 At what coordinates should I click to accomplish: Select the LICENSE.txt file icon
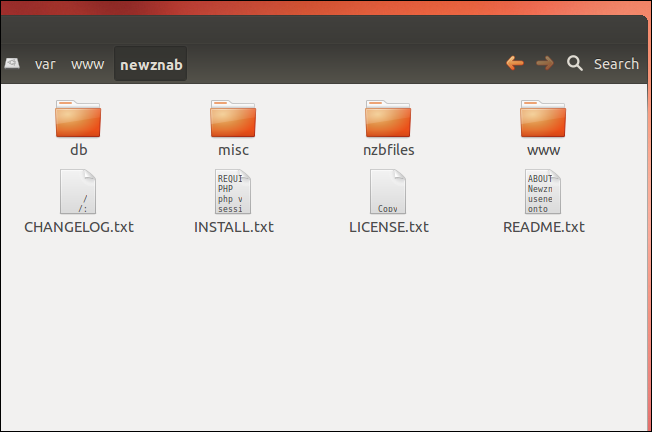pyautogui.click(x=388, y=191)
